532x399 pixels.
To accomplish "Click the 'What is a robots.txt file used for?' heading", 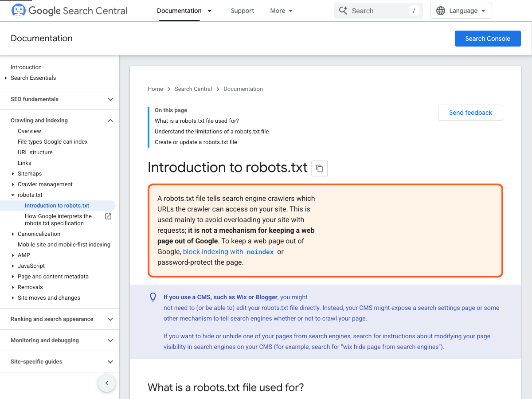I will [226, 387].
